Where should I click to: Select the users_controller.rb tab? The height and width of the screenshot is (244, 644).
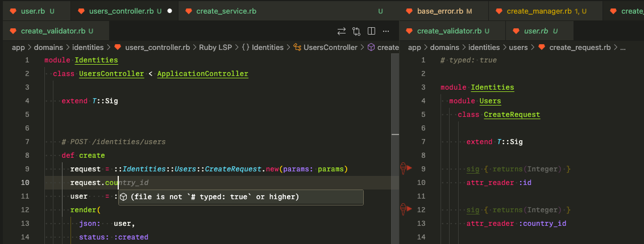[125, 11]
